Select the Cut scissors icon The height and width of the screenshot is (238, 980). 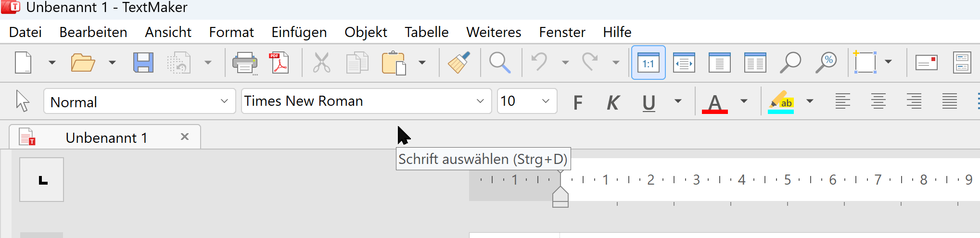coord(321,63)
